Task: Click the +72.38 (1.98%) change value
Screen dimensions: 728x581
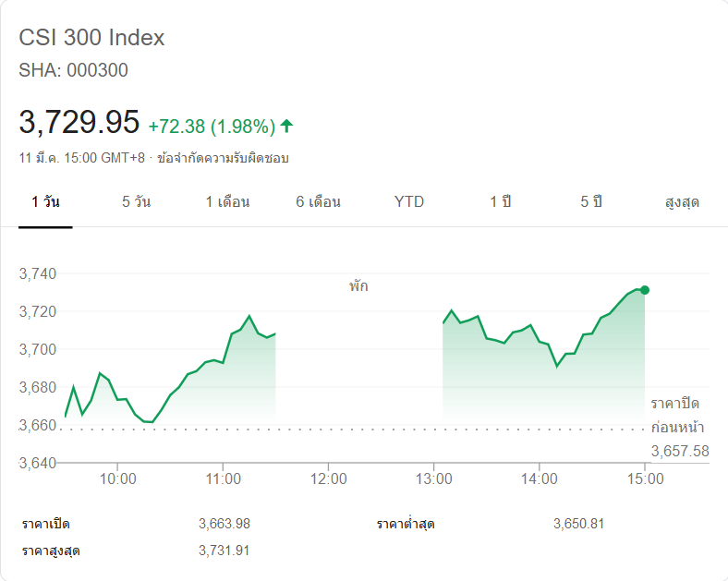Action: coord(212,126)
